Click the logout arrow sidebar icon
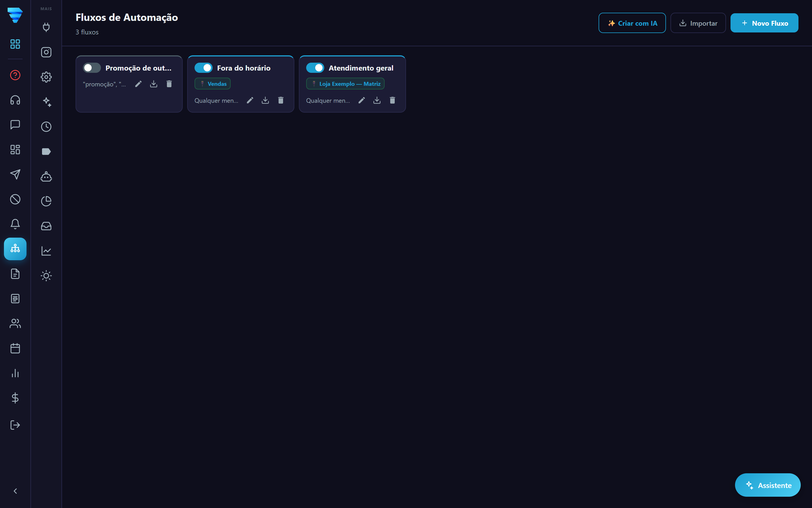Viewport: 812px width, 508px height. (x=15, y=425)
